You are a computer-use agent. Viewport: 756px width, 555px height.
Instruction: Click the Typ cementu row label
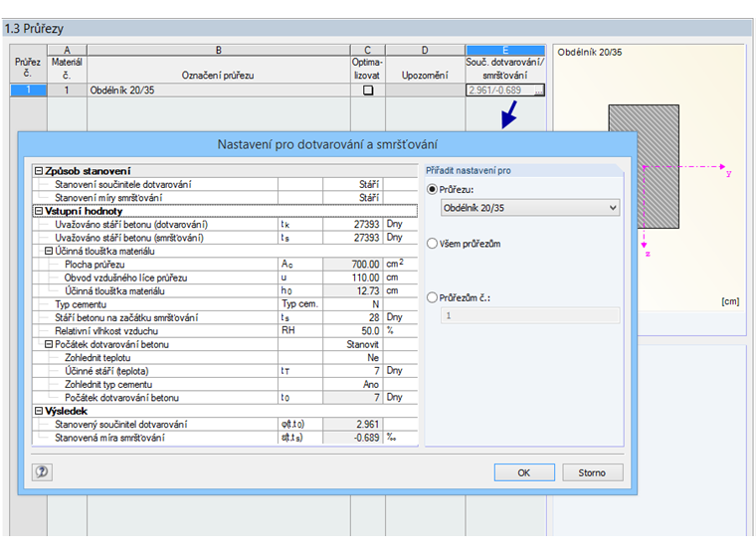(x=81, y=304)
